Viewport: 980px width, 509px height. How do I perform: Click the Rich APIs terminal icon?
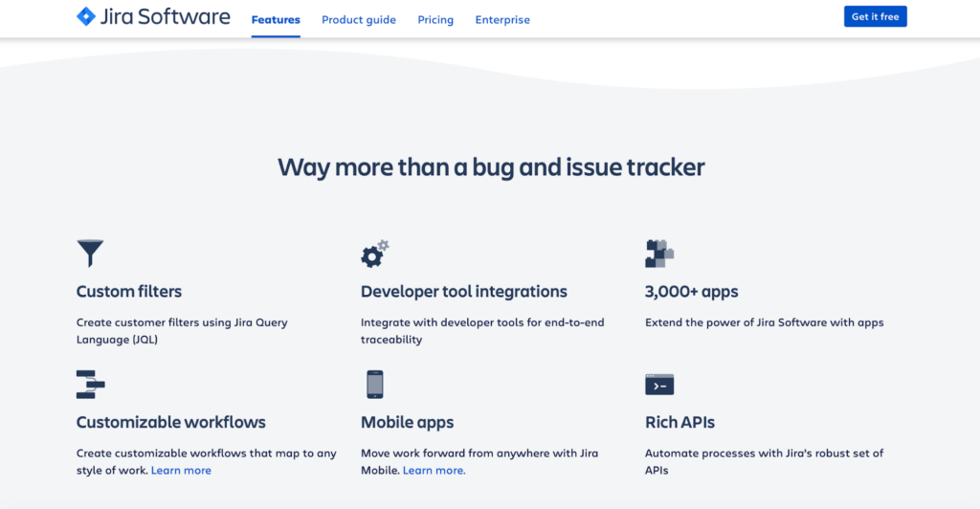coord(659,384)
